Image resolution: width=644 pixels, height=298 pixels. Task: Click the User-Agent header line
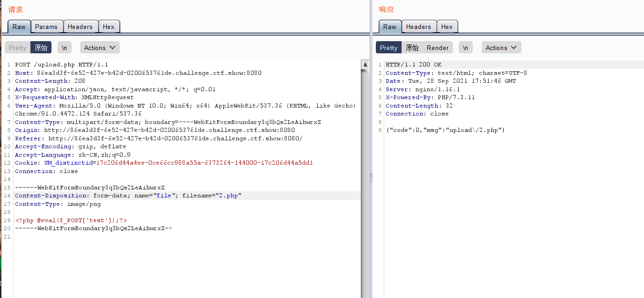coord(185,109)
